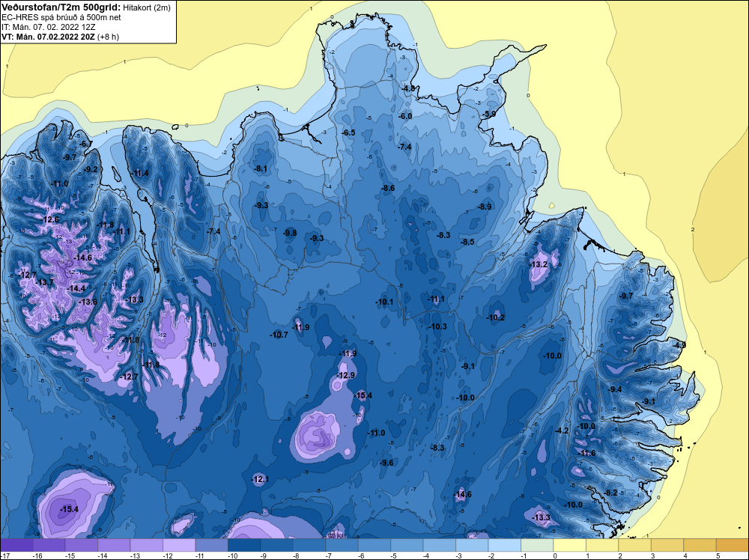
Task: Click the -6.5 temperature label
Action: click(349, 133)
